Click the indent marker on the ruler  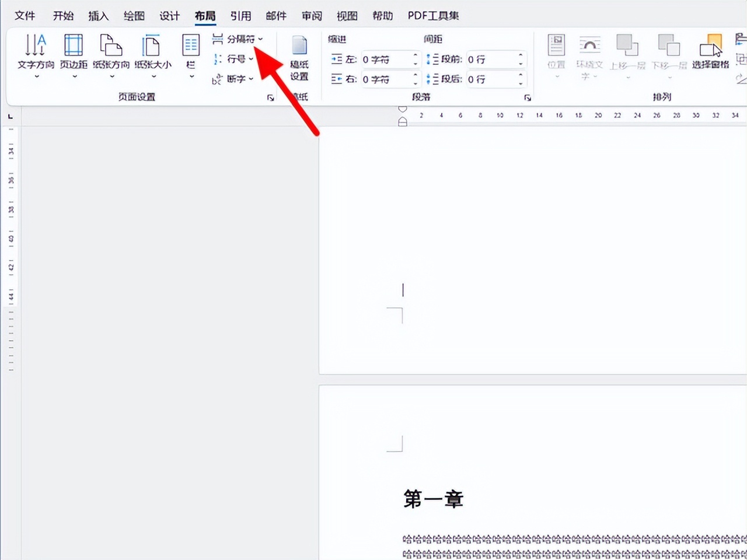coord(403,121)
